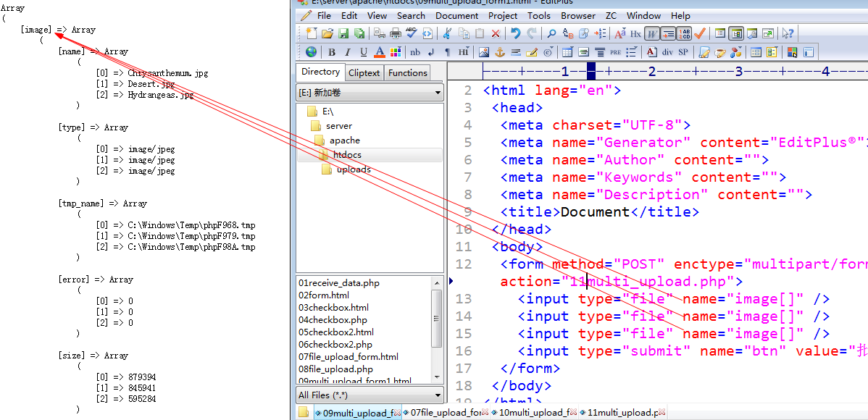868x420 pixels.
Task: Insert anchor using the anchor icon
Action: tap(499, 53)
